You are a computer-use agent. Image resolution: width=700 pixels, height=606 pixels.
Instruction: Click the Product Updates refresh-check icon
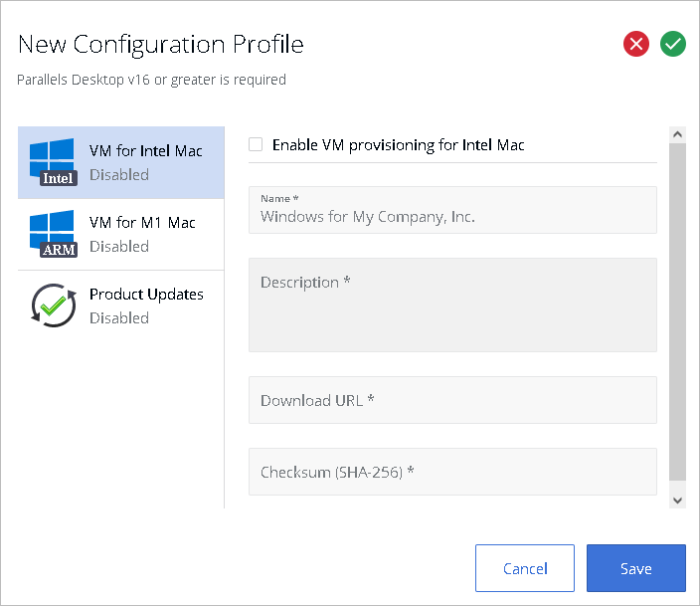[54, 305]
